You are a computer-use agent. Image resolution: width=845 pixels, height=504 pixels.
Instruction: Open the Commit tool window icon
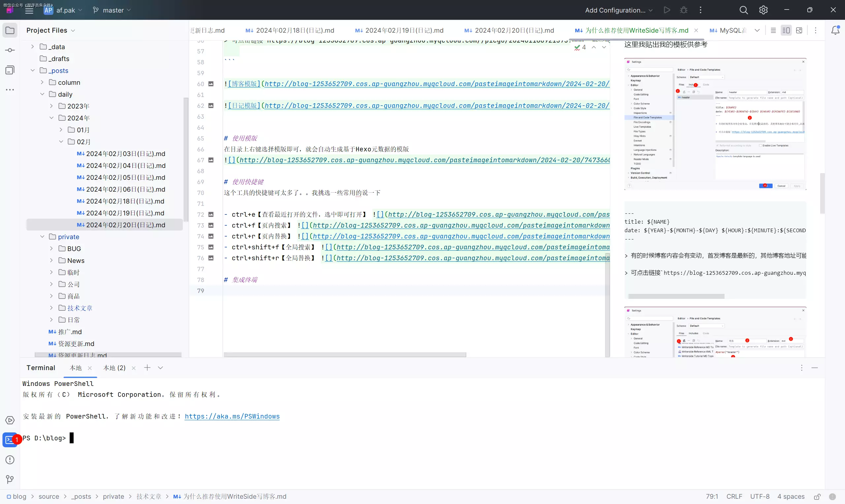[x=10, y=50]
